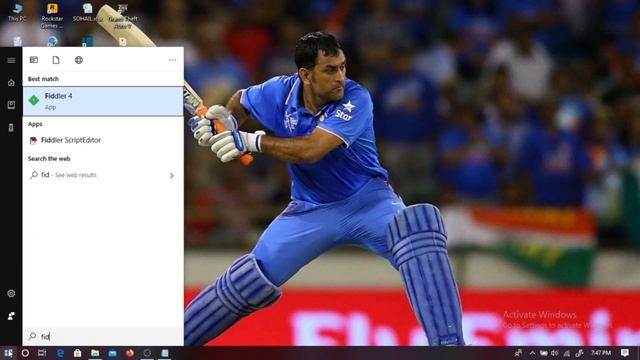Open Feedback icon in search sidebar
Viewport: 640px width, 360px height.
pyautogui.click(x=11, y=316)
